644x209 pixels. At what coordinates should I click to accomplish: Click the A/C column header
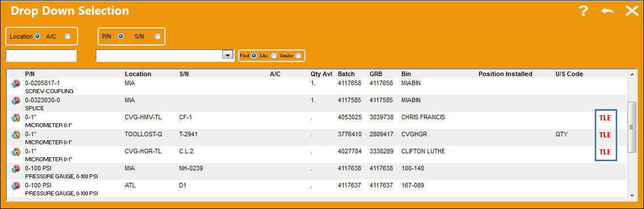[275, 74]
